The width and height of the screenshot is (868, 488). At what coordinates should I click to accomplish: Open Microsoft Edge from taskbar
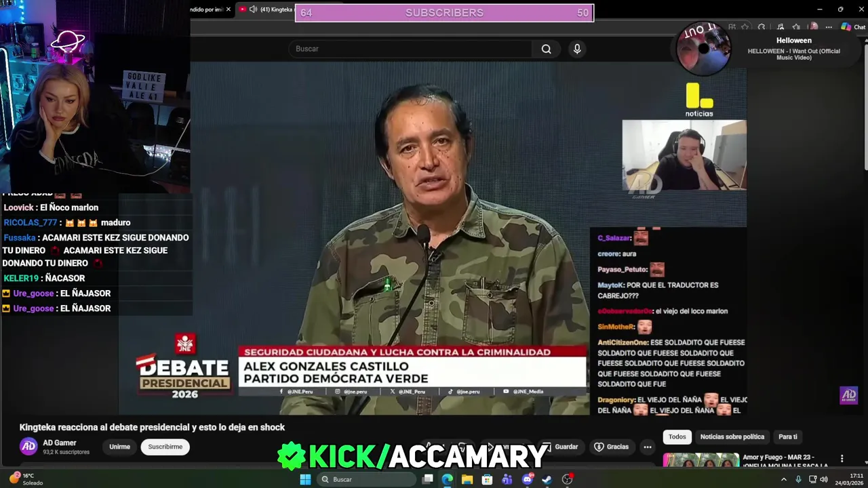coord(448,479)
